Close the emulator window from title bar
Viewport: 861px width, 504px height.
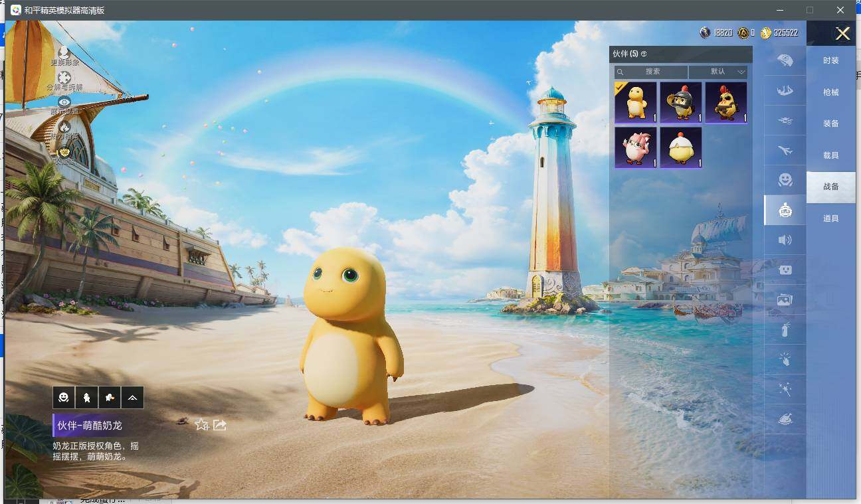tap(840, 10)
